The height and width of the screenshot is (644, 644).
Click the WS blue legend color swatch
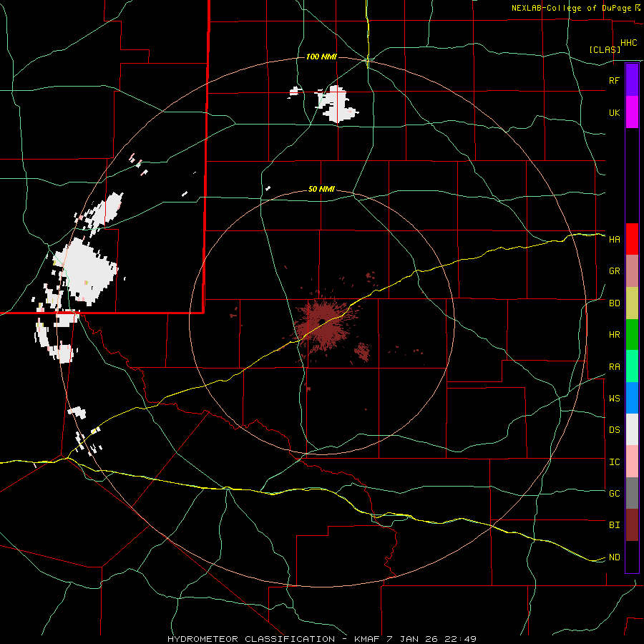(632, 398)
